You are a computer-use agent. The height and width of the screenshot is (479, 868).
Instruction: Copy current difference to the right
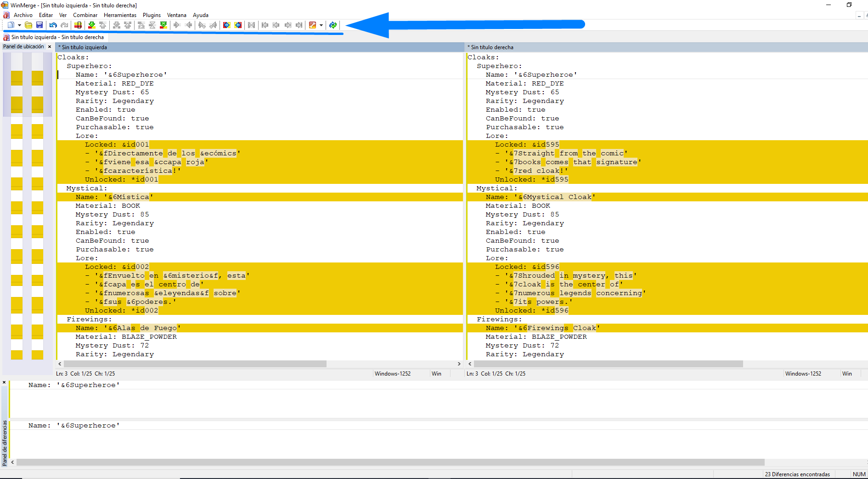click(x=177, y=25)
